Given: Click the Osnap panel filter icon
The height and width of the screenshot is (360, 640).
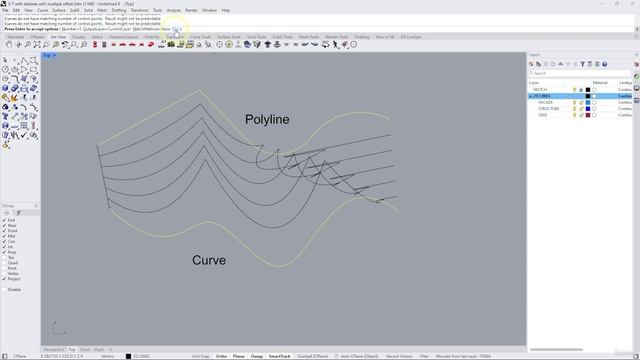Looking at the screenshot, I should tap(18, 213).
